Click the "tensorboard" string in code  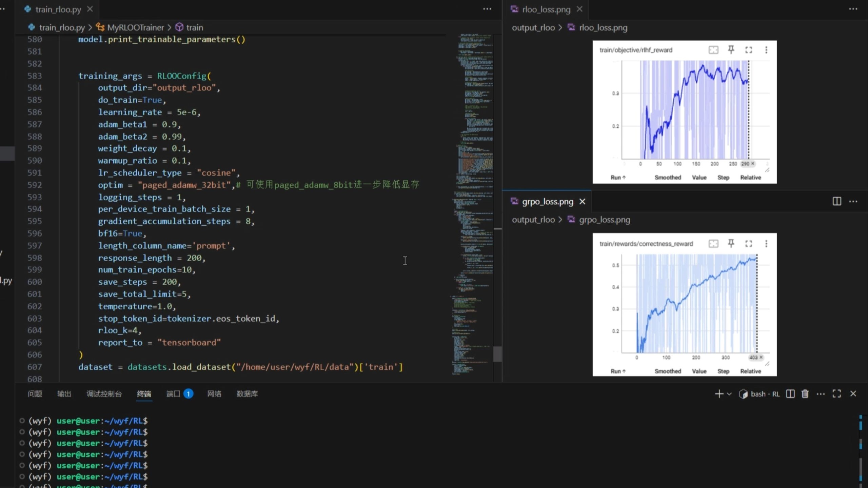(189, 343)
